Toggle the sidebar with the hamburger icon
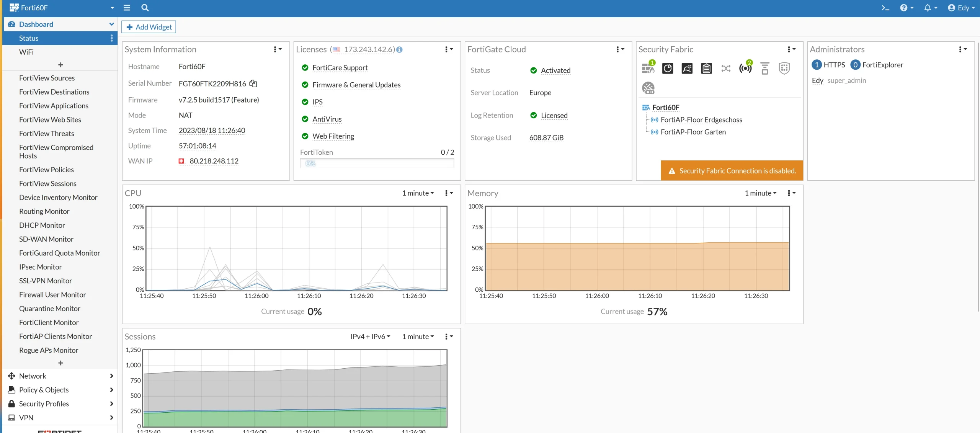This screenshot has height=433, width=980. pyautogui.click(x=127, y=8)
